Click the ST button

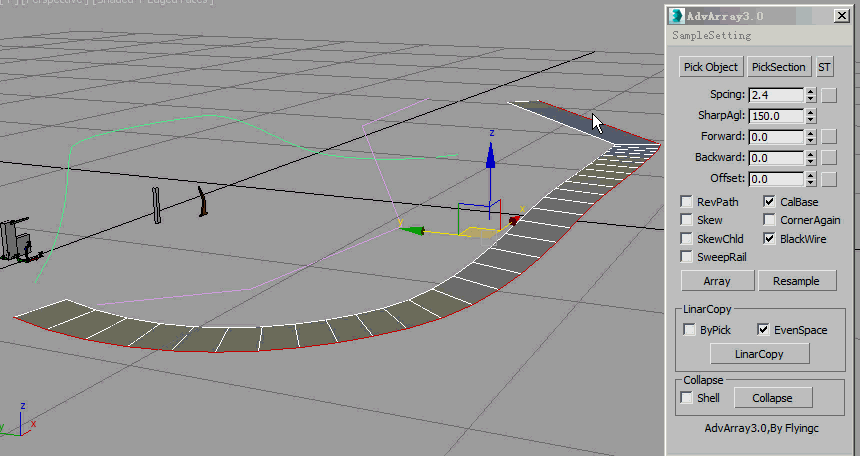point(825,67)
